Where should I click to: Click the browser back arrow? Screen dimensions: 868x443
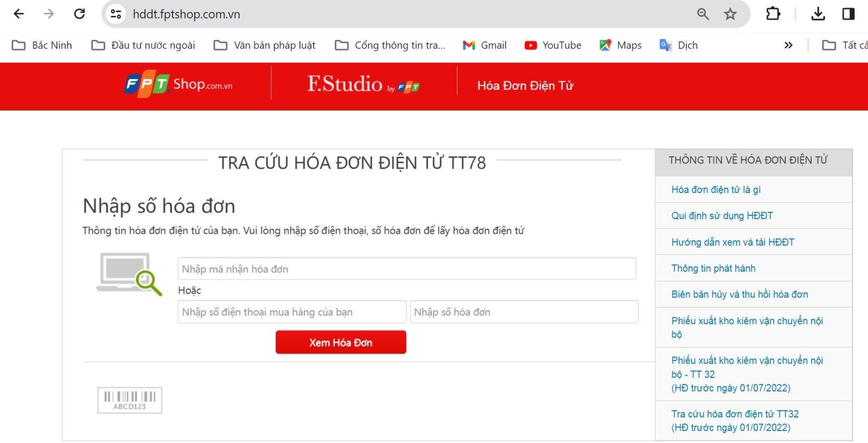click(18, 14)
